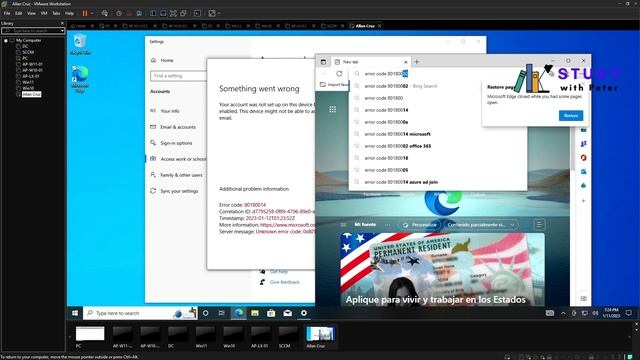Open the Library search dropdown arrow
This screenshot has width=640, height=360.
tap(62, 31)
